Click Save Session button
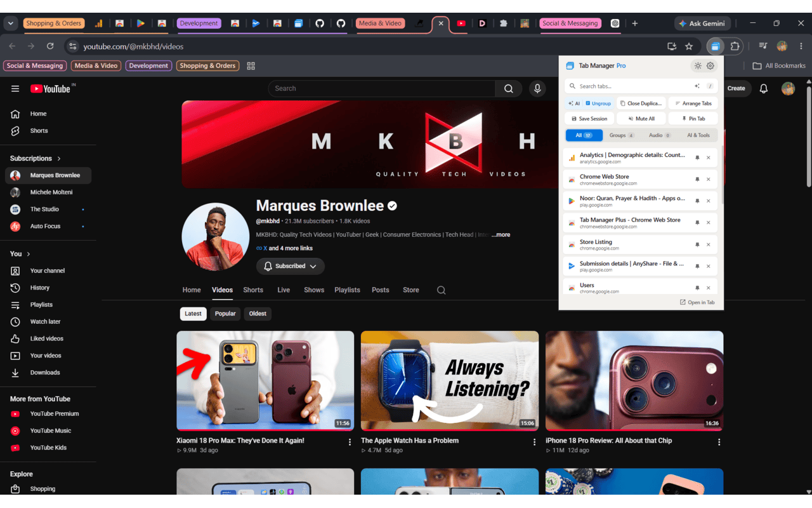Image resolution: width=812 pixels, height=508 pixels. click(x=589, y=118)
